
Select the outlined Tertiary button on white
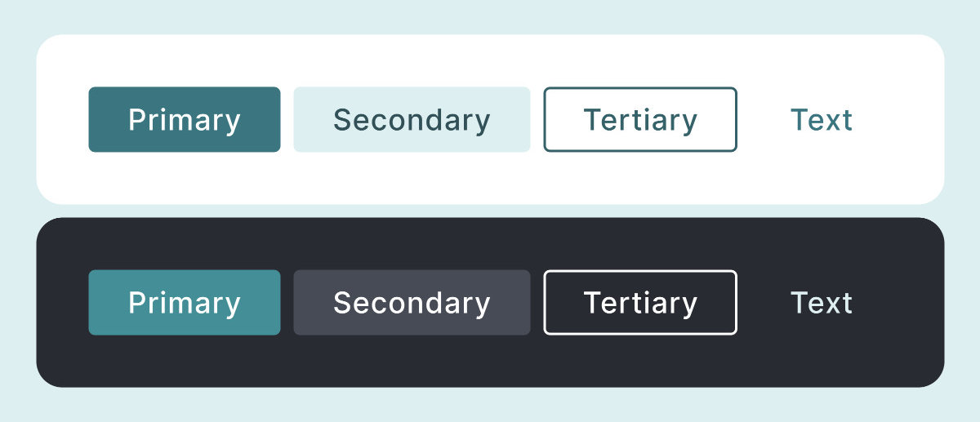[x=640, y=120]
